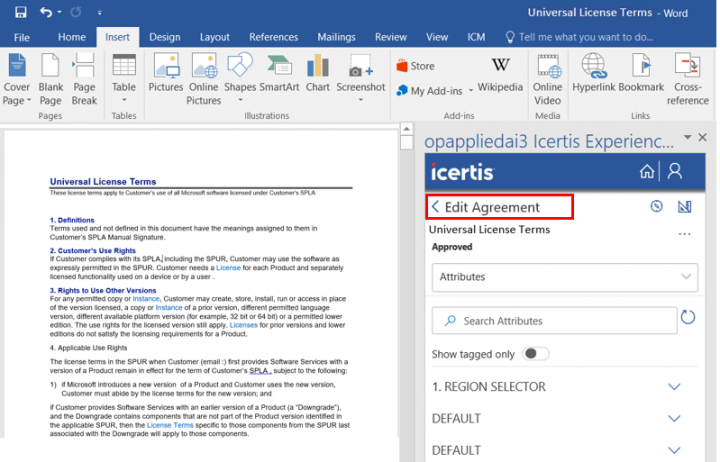Image resolution: width=720 pixels, height=462 pixels.
Task: Toggle the Show tagged only switch
Action: click(536, 354)
